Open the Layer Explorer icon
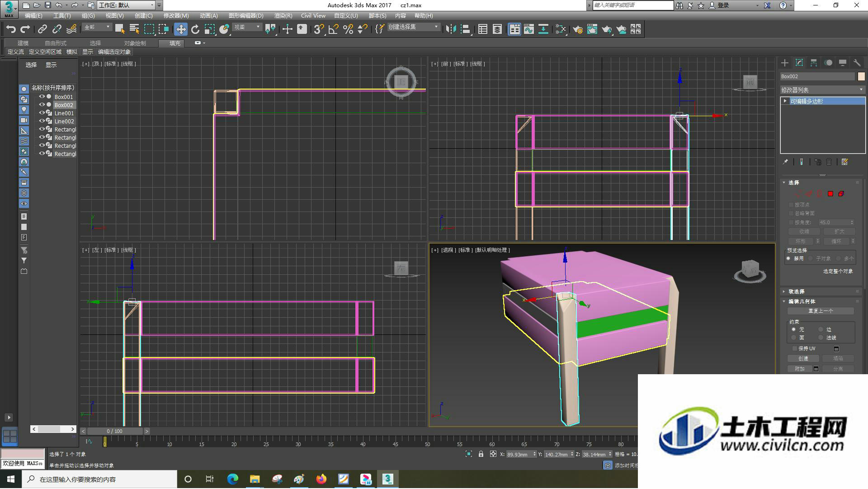 coord(497,29)
